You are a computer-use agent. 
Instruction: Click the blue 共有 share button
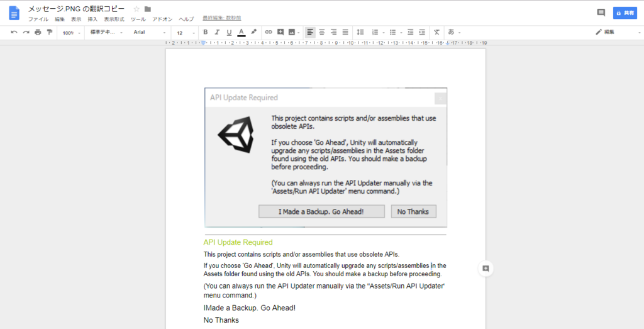(625, 13)
